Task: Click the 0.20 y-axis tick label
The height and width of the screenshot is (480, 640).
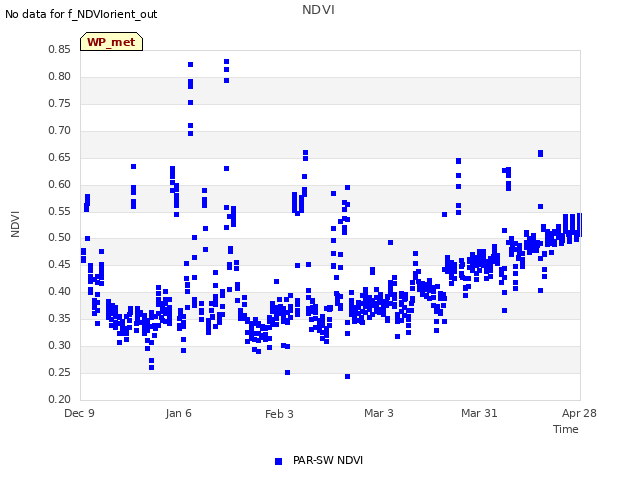Action: click(59, 399)
